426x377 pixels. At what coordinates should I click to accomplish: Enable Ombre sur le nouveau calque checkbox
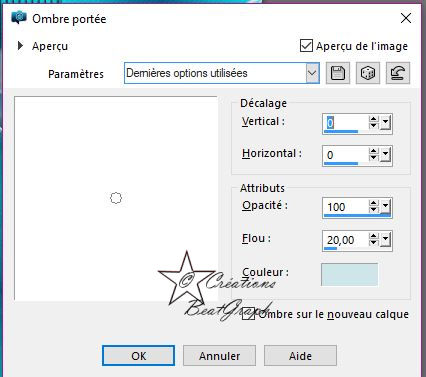(x=248, y=314)
